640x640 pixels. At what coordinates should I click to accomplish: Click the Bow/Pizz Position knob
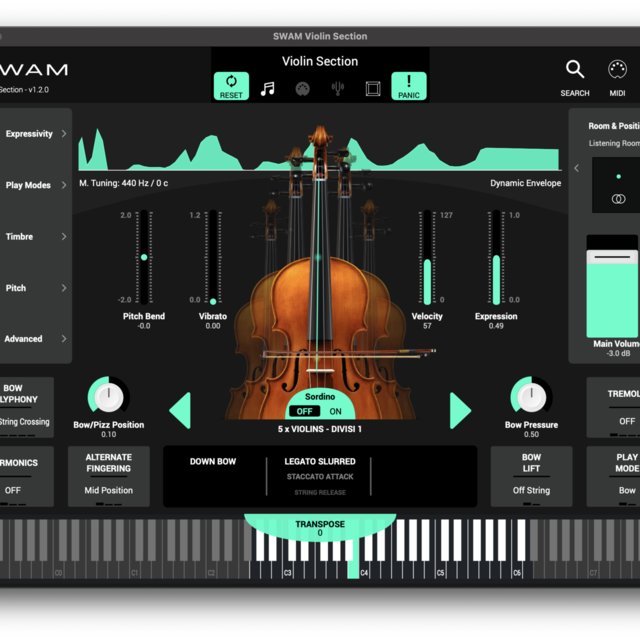tap(109, 397)
